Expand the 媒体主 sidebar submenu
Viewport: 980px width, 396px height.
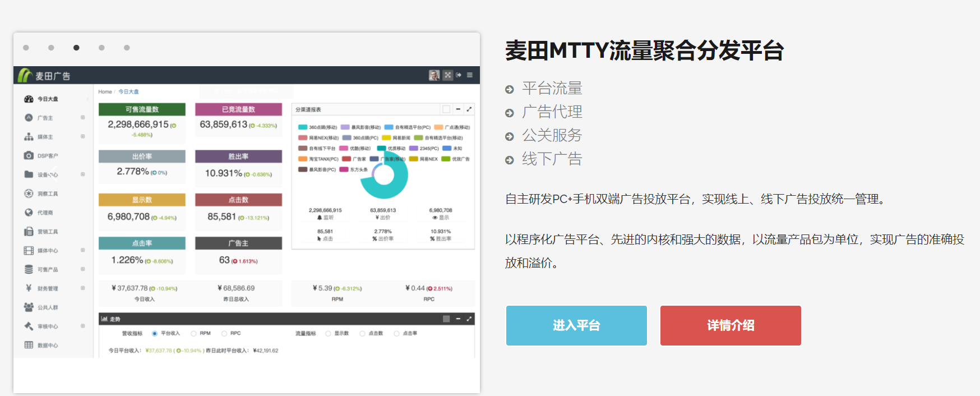[83, 136]
